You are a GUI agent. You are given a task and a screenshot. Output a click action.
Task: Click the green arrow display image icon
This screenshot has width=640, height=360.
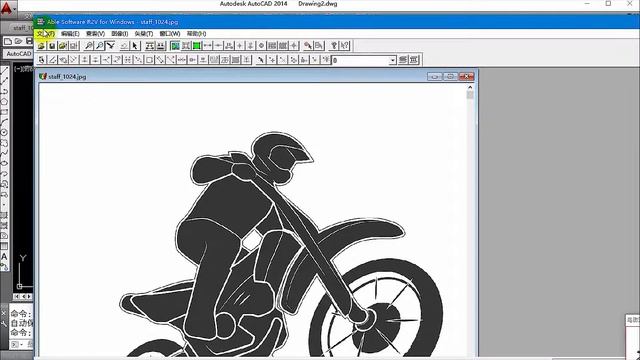tap(175, 46)
